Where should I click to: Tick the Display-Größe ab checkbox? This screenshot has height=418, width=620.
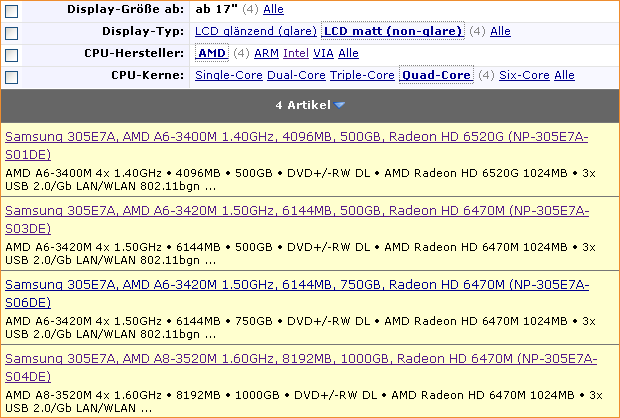click(11, 11)
